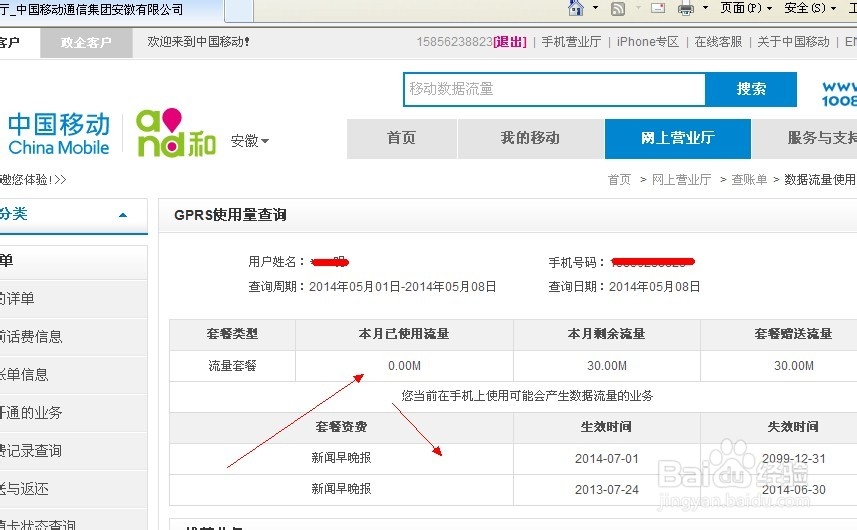Open the 在线客服 link
The image size is (857, 530).
tap(718, 42)
